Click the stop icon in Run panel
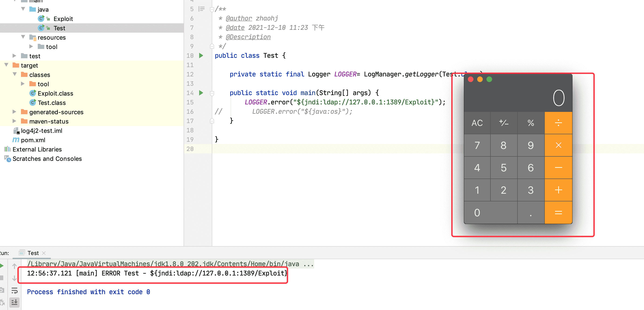The image size is (644, 310). click(1, 278)
